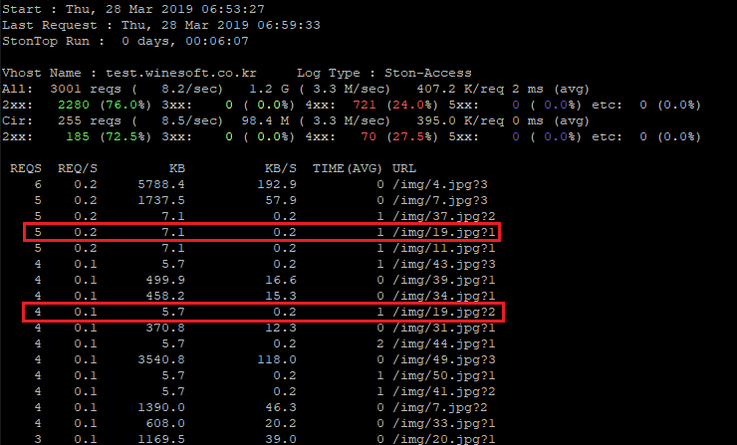Click the green 185 2xx count

coord(78,137)
